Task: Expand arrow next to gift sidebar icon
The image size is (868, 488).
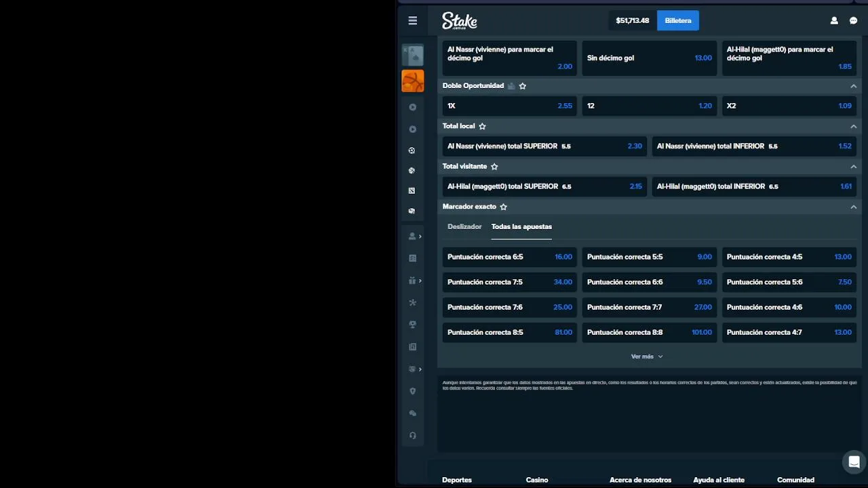Action: point(420,281)
